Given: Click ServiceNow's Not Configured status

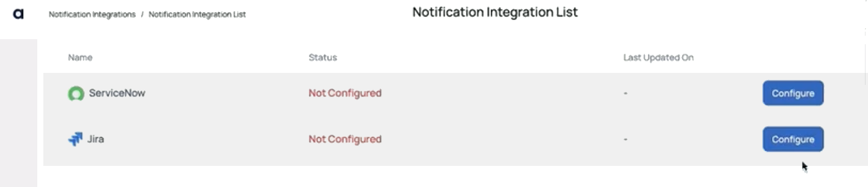Looking at the screenshot, I should coord(345,93).
